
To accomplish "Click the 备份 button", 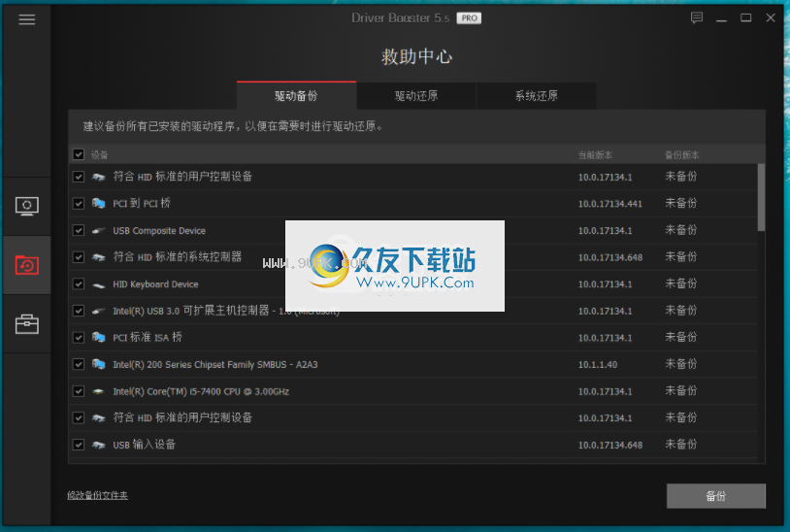I will pyautogui.click(x=716, y=496).
